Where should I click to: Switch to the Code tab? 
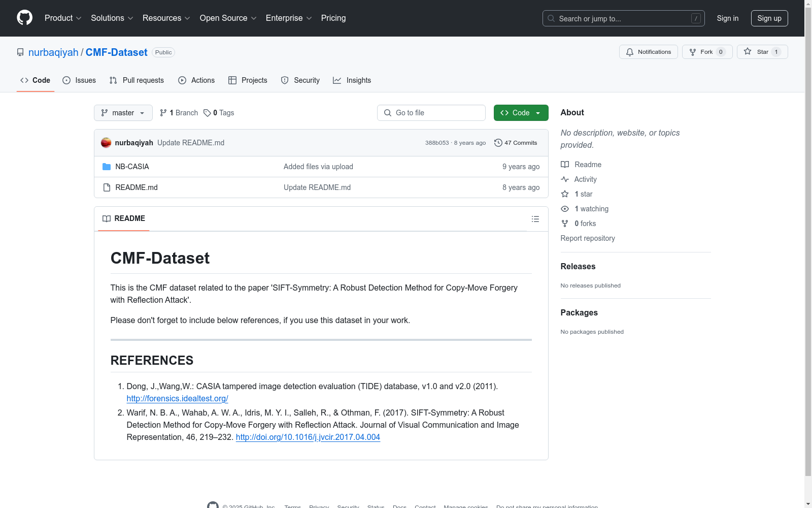click(x=36, y=80)
